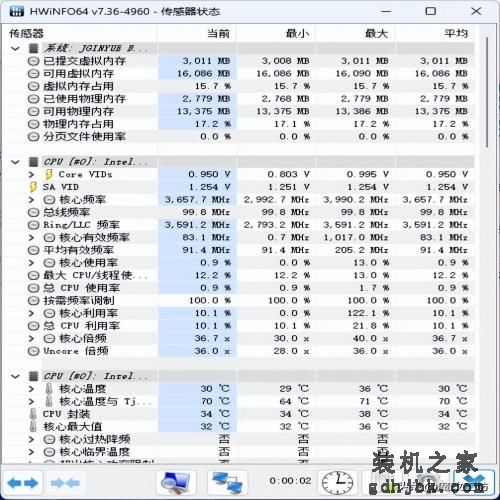
Task: Select the 总 CPU 使用率 row
Action: tap(239, 288)
